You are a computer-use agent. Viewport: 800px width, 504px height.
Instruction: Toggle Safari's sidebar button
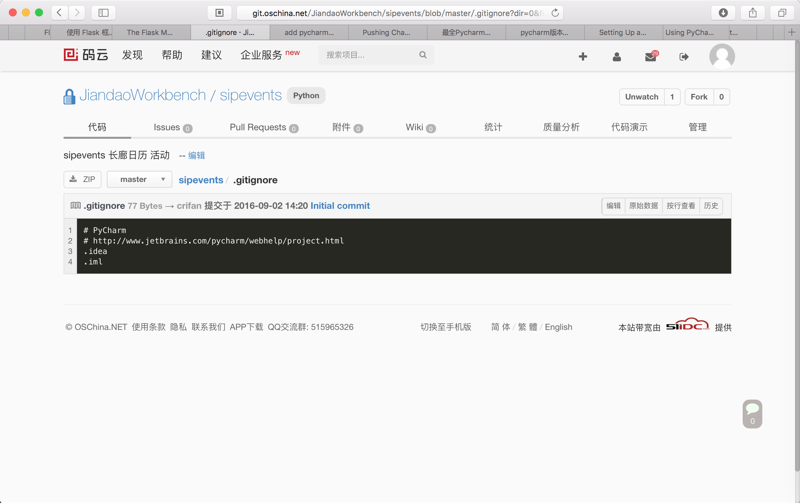103,12
